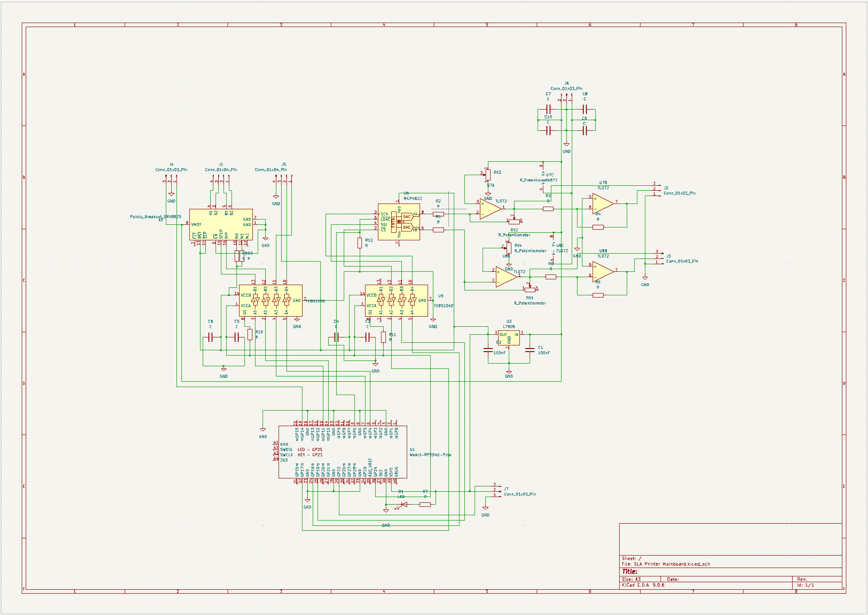The height and width of the screenshot is (615, 868).
Task: Click the D1 LED diode symbol
Action: (404, 505)
